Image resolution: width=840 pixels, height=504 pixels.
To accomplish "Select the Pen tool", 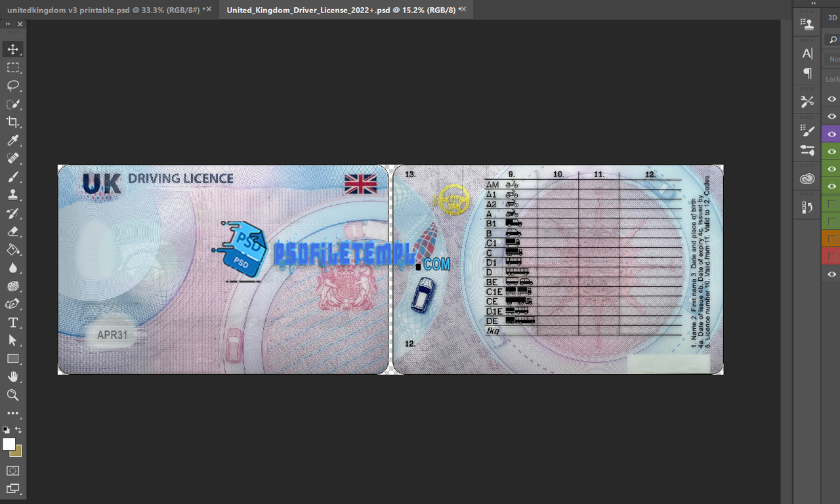I will point(13,304).
